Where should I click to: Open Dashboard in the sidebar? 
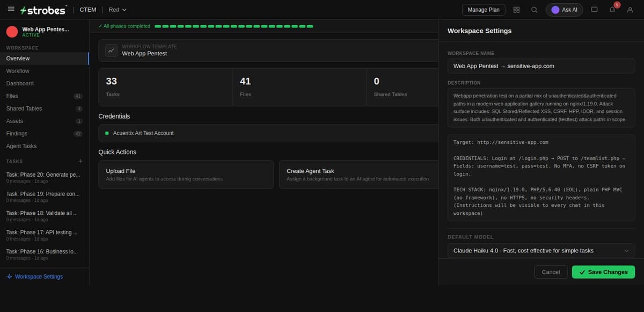point(45,83)
